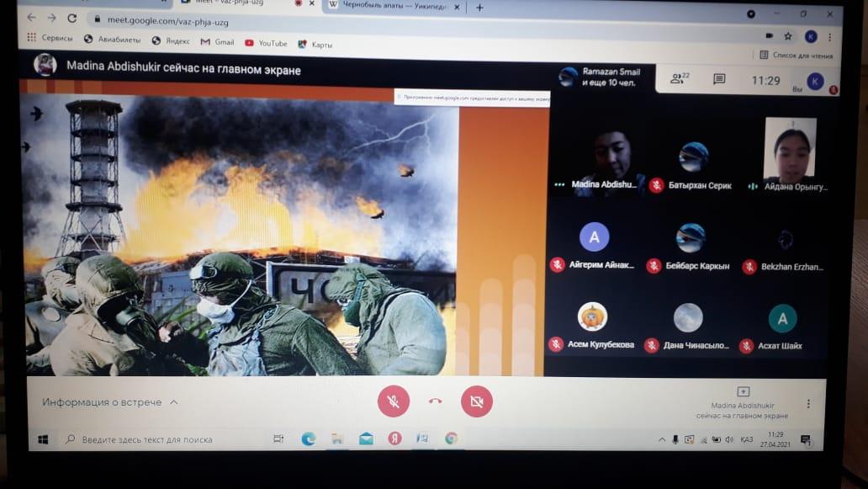Viewport: 868px width, 489px height.
Task: Open the meeting chat panel
Action: click(x=719, y=79)
